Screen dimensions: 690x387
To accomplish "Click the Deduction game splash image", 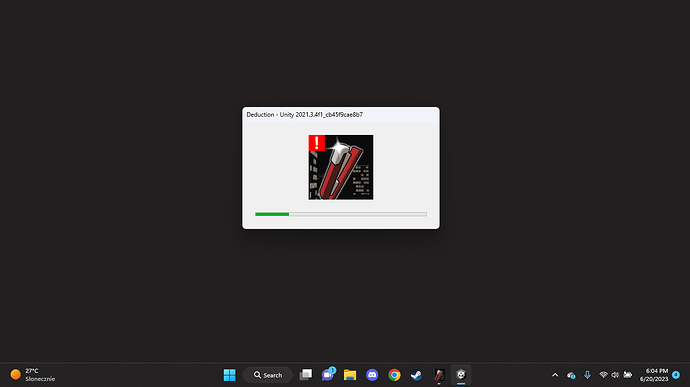I will tap(341, 167).
